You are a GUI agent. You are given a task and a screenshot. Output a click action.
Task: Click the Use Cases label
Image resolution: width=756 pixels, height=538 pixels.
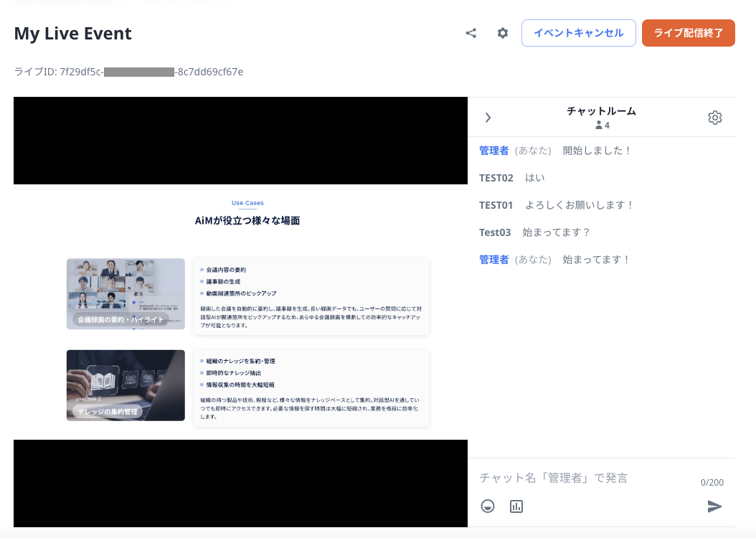point(247,203)
